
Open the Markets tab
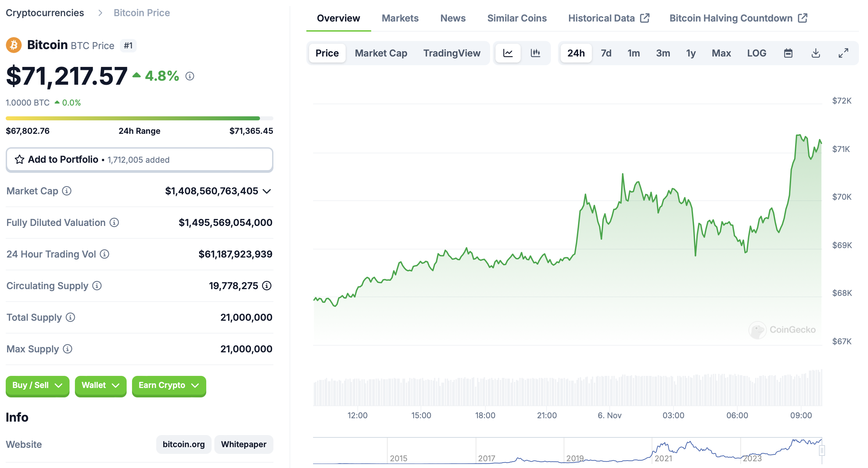(x=400, y=18)
